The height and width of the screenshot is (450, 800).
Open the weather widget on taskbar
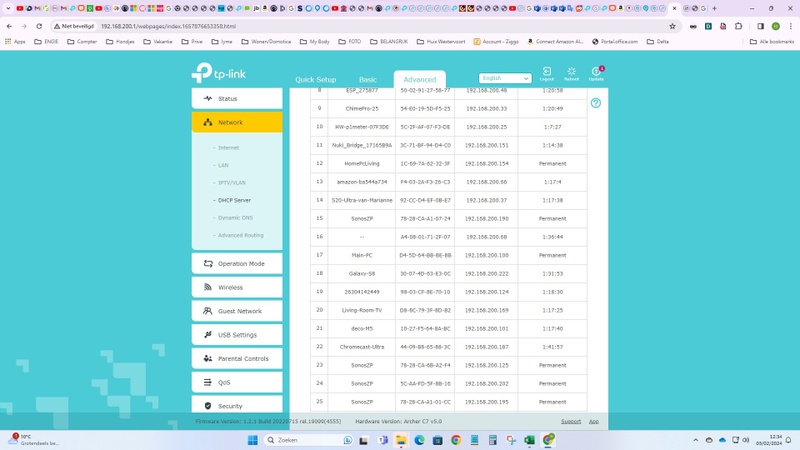click(33, 440)
